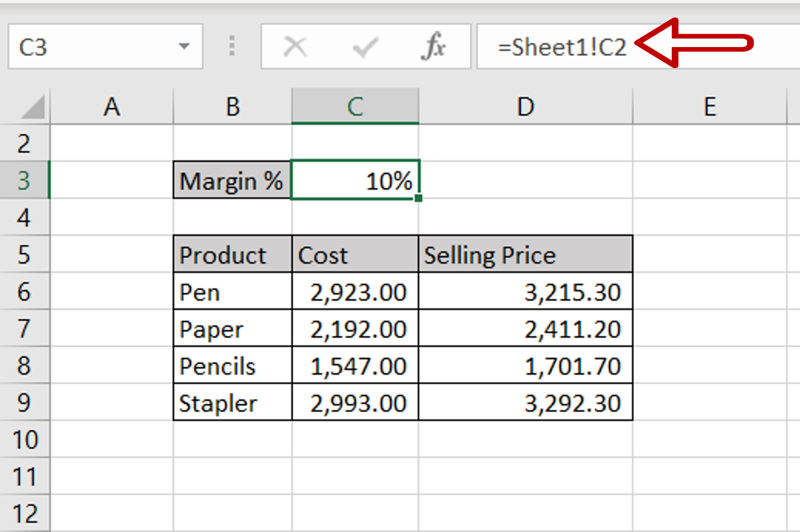Select the 'Selling Price' header cell

526,254
